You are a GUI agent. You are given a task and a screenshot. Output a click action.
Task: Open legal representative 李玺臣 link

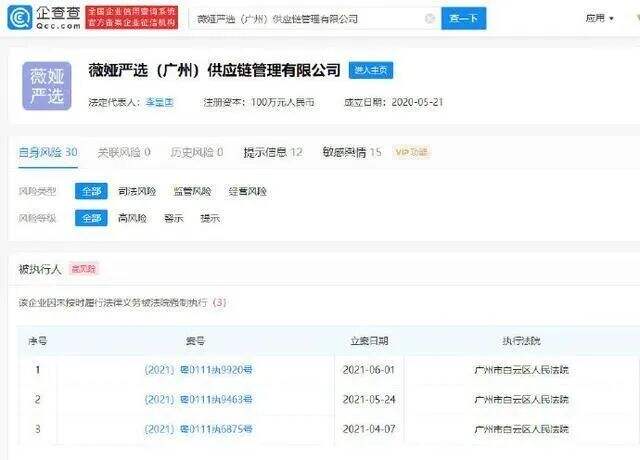coord(160,102)
